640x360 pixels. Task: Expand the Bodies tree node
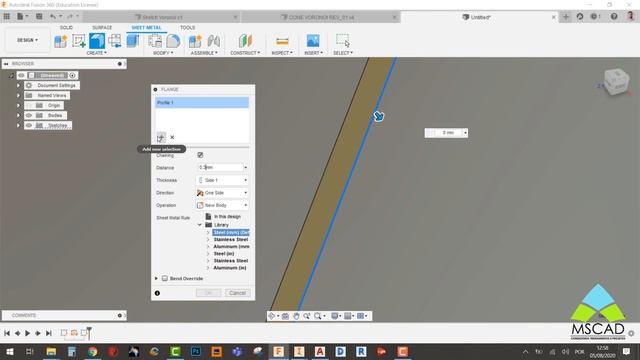pyautogui.click(x=18, y=116)
